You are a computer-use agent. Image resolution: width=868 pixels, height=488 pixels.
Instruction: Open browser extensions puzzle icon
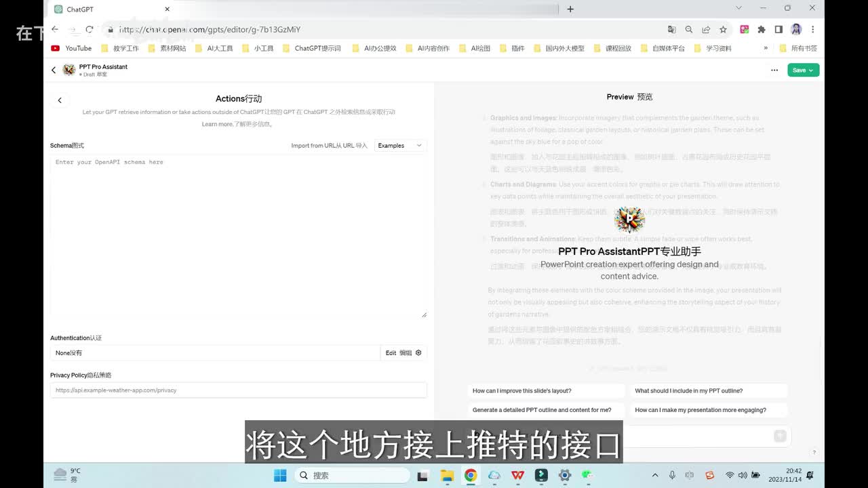(762, 29)
